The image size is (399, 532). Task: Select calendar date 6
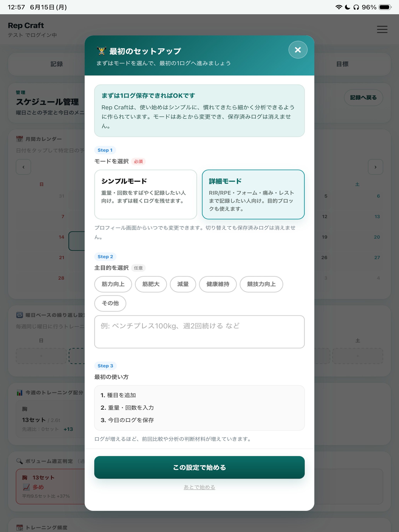(378, 196)
